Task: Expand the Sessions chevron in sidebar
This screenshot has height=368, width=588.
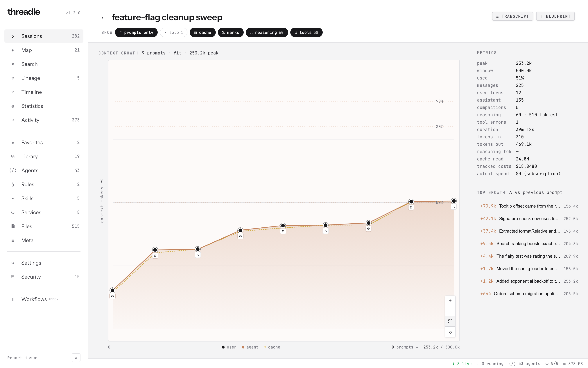Action: point(13,36)
